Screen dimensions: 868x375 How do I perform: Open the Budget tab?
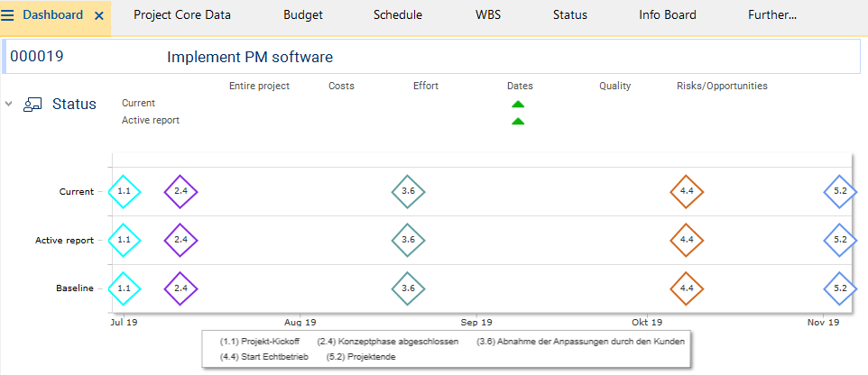click(x=303, y=15)
